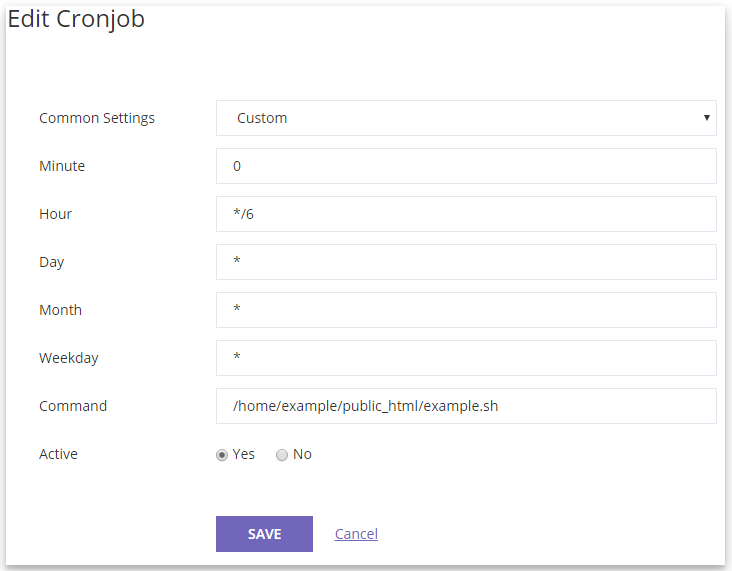Screen dimensions: 732x571
Task: Focus the Minute input field
Action: (x=466, y=166)
